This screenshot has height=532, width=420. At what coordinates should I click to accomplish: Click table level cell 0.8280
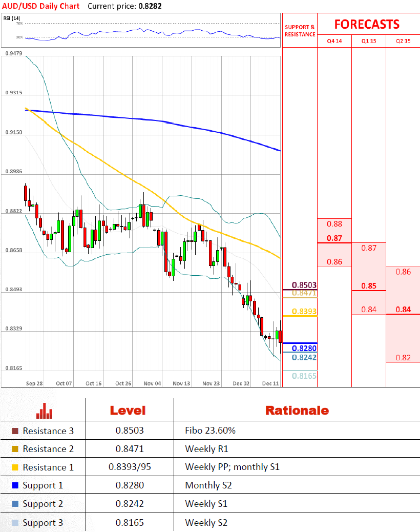click(130, 485)
